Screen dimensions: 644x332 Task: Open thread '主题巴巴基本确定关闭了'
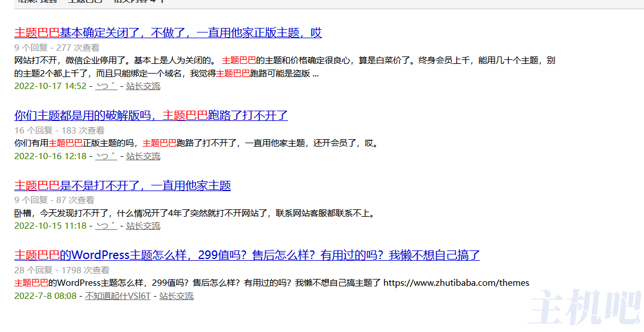click(168, 33)
